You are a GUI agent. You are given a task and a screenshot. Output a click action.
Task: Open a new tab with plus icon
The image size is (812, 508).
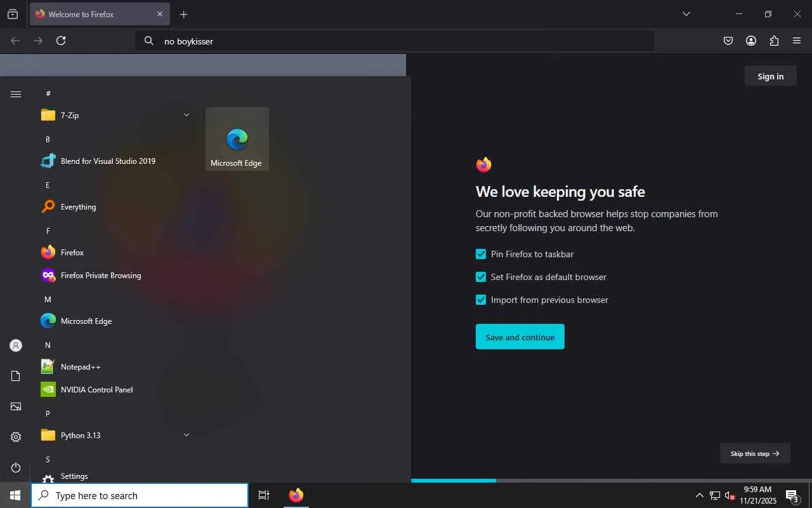[183, 14]
